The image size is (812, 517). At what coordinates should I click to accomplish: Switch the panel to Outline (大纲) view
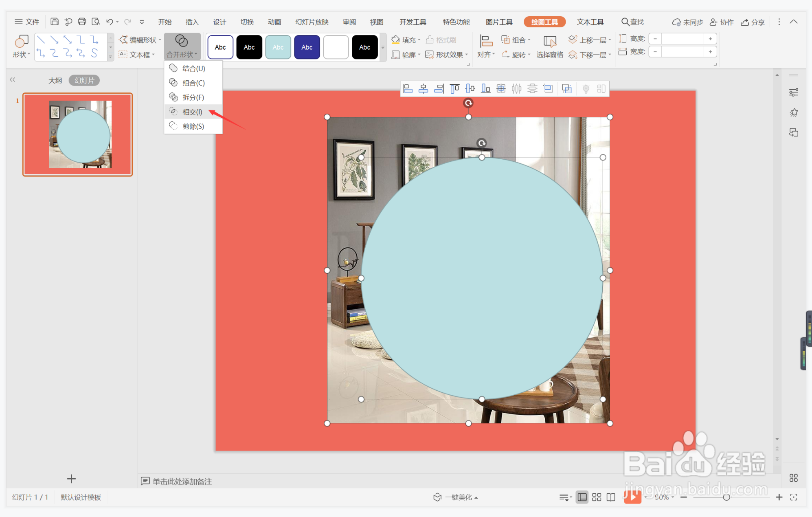[x=55, y=80]
